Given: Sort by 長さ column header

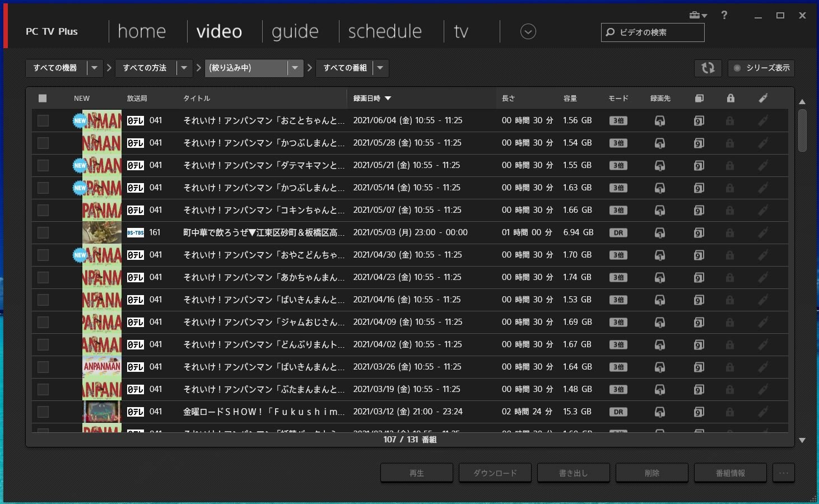Looking at the screenshot, I should pyautogui.click(x=508, y=99).
